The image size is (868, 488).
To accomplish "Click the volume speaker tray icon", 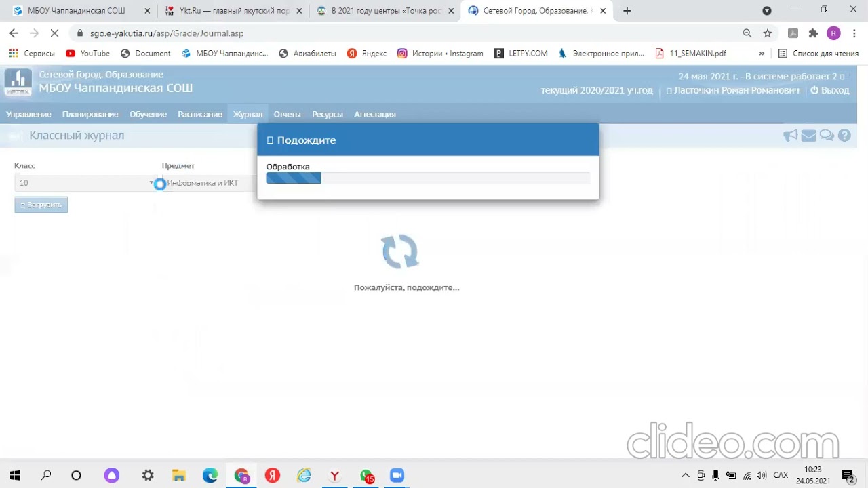I will pos(762,476).
